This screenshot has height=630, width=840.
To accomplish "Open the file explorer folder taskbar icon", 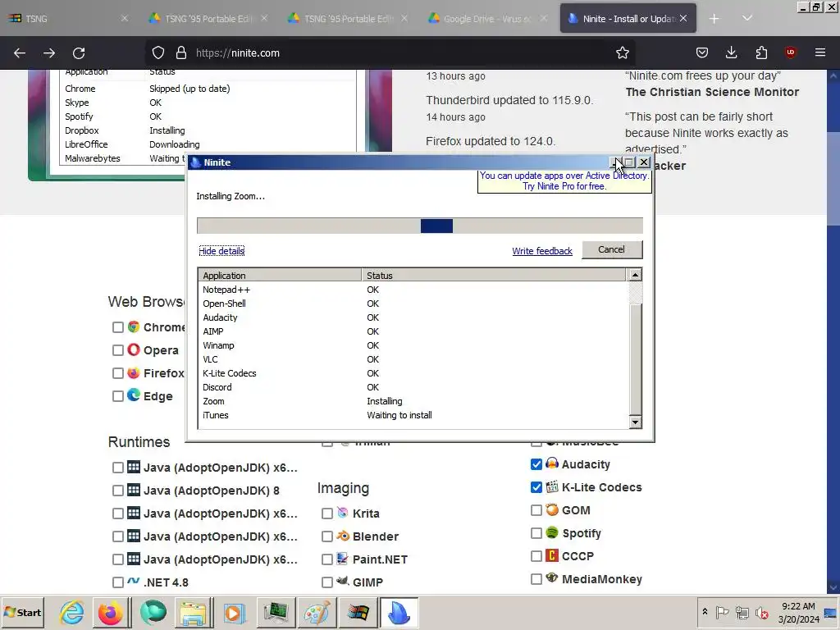I will point(194,612).
